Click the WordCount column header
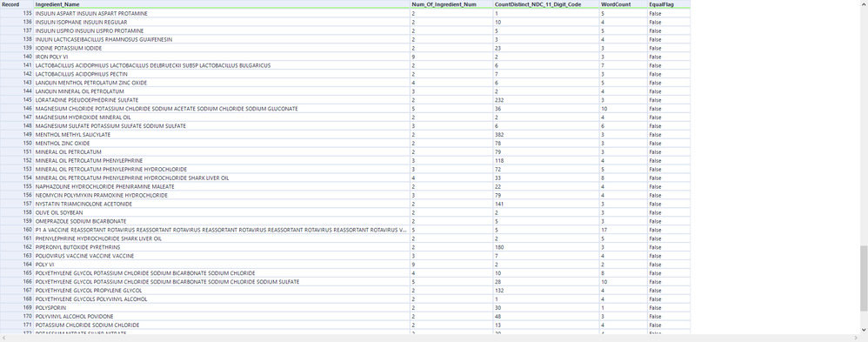Viewport: 868px width, 342px height. (624, 3)
